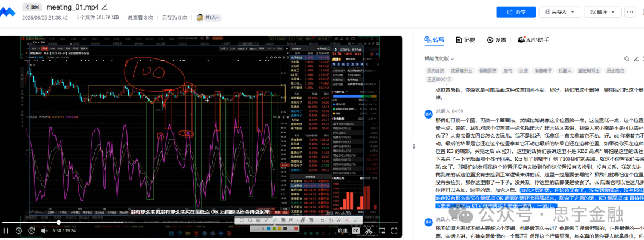Click the search icon in transcript panel
The width and height of the screenshot is (644, 240).
click(626, 58)
